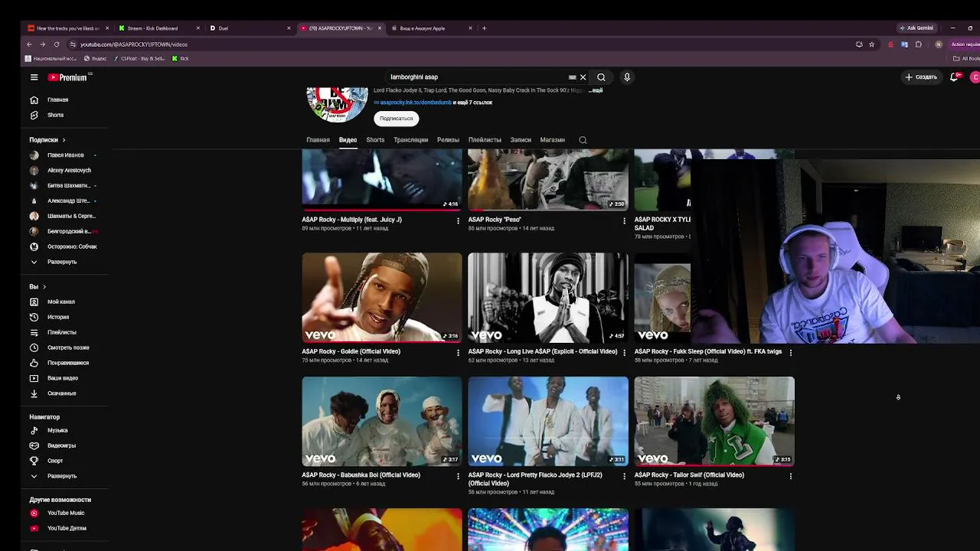Image resolution: width=980 pixels, height=551 pixels.
Task: Open the YouTube guide hamburger menu
Action: tap(34, 77)
